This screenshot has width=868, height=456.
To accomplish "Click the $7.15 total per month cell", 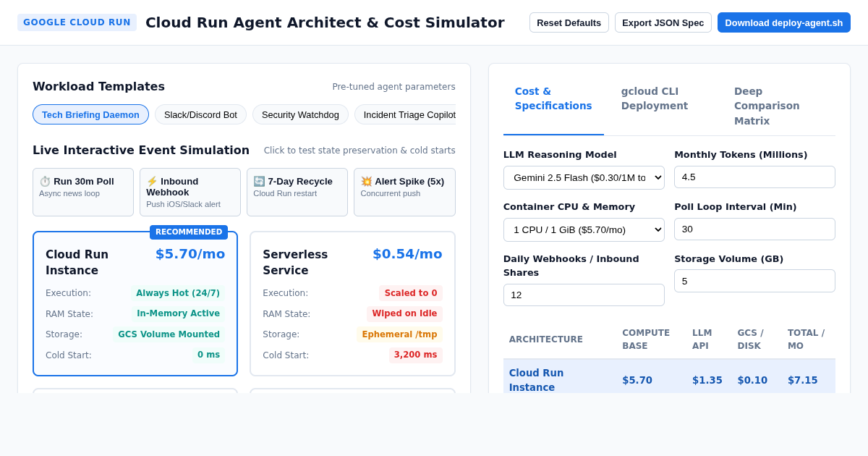I will (x=802, y=380).
